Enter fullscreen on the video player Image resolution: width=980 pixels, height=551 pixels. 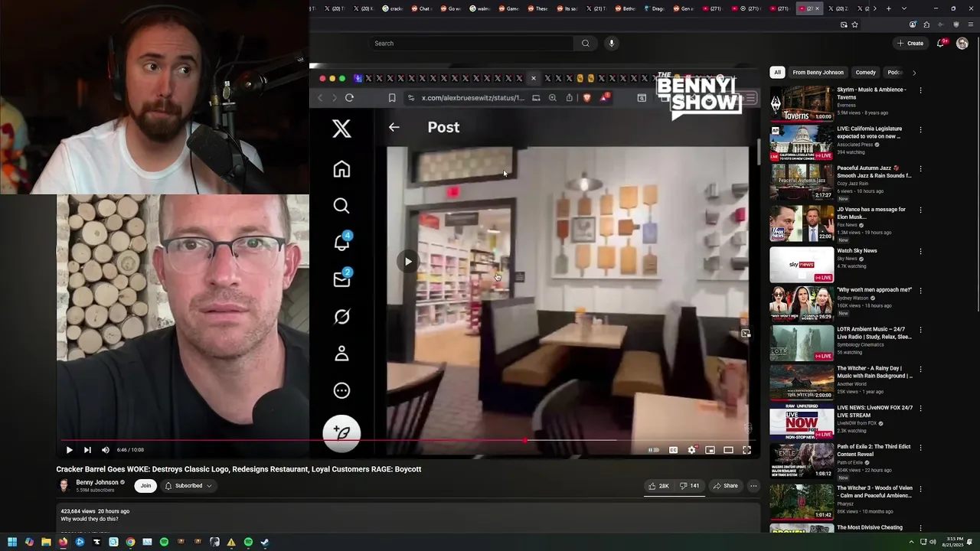point(746,450)
